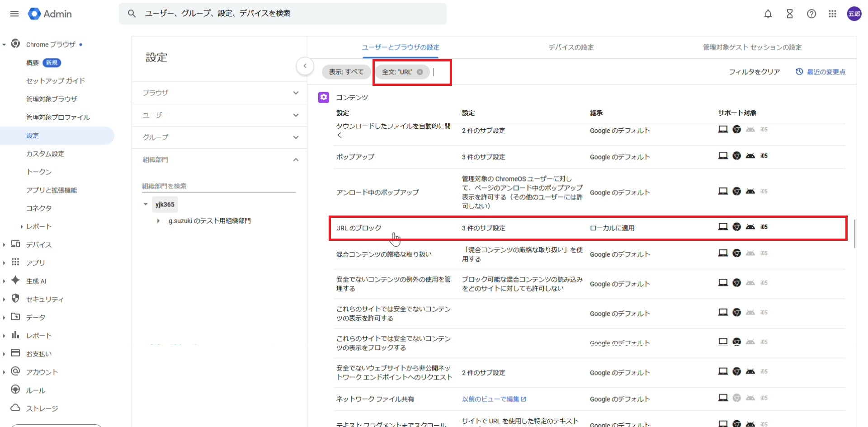This screenshot has width=868, height=427.
Task: Click the purple コンテンツ section icon
Action: pos(324,98)
